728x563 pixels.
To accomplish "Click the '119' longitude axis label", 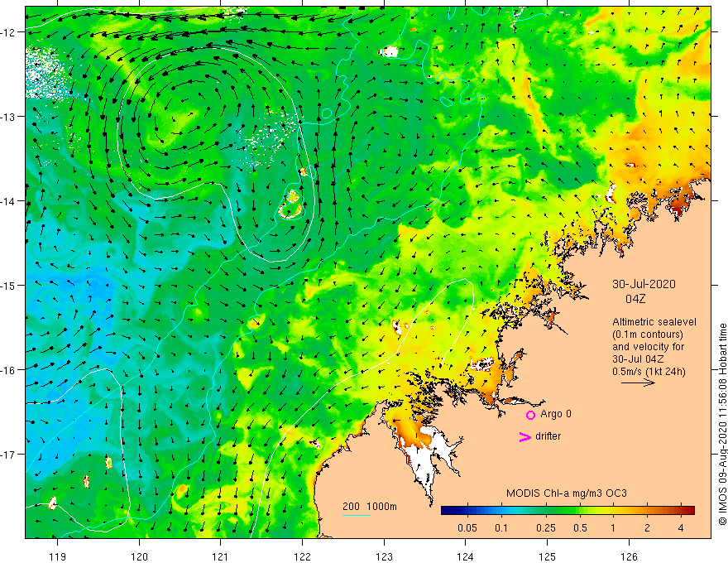I will (x=57, y=556).
